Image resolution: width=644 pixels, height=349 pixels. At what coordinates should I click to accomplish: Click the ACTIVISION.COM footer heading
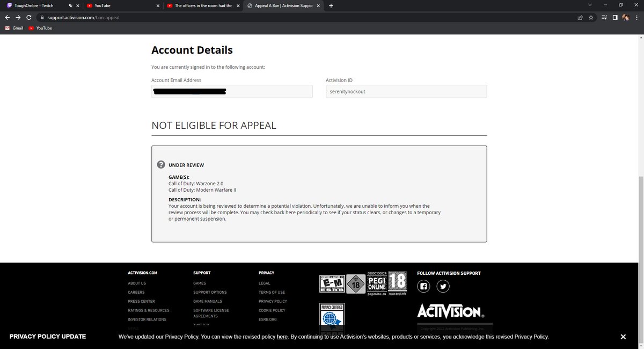(x=143, y=273)
